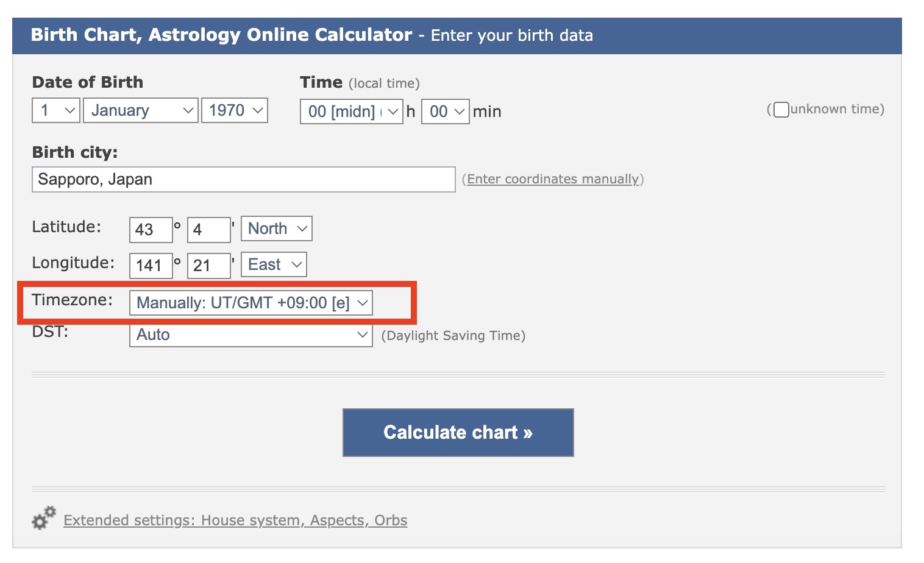
Task: Check the unknown time checkbox
Action: click(x=781, y=110)
